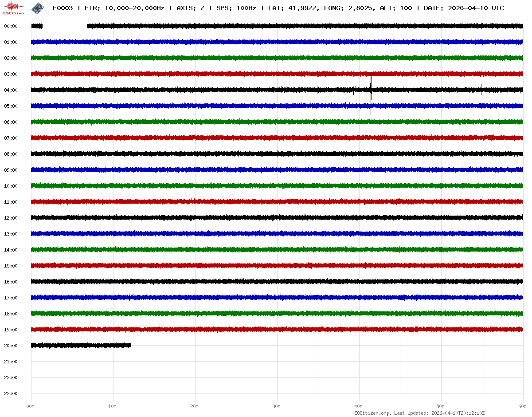This screenshot has height=417, width=532.
Task: Click the data gap in the 00:00 trace
Action: click(x=65, y=26)
